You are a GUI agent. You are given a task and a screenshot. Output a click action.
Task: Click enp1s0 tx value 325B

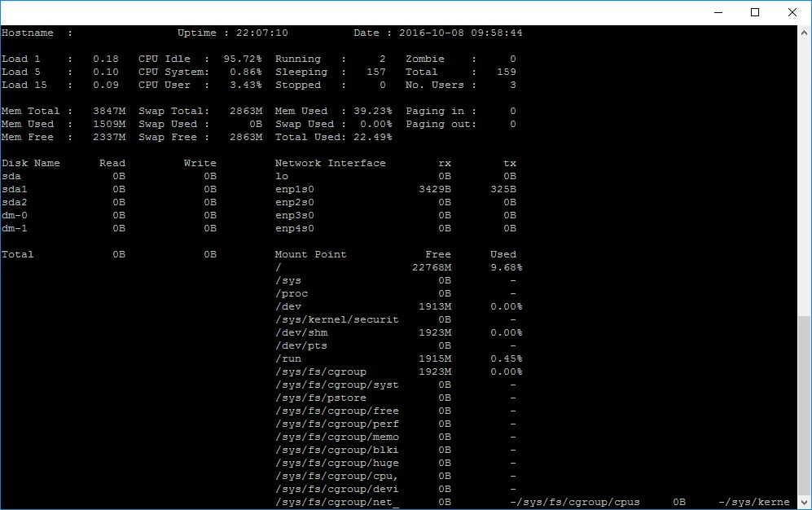tap(503, 190)
